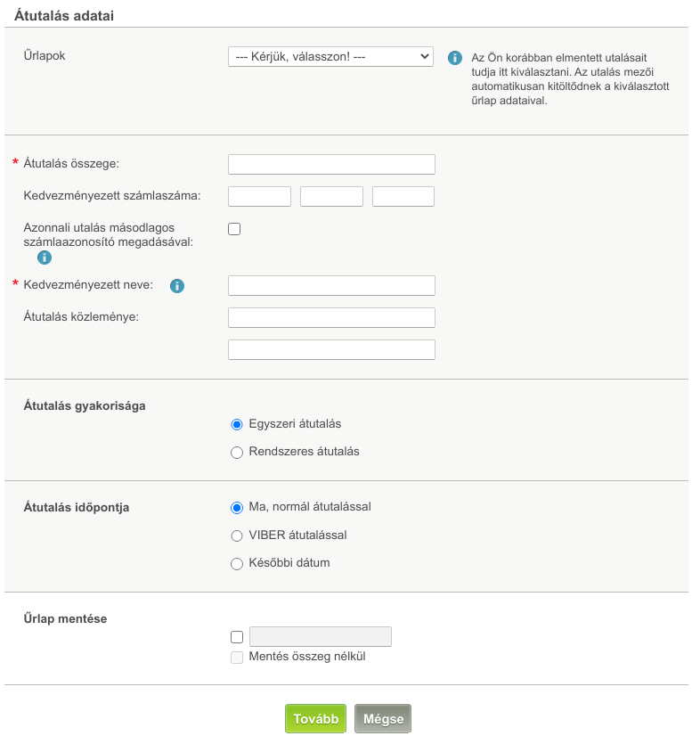This screenshot has height=744, width=700.
Task: Click the first Átutalás közleménye field
Action: [x=331, y=317]
